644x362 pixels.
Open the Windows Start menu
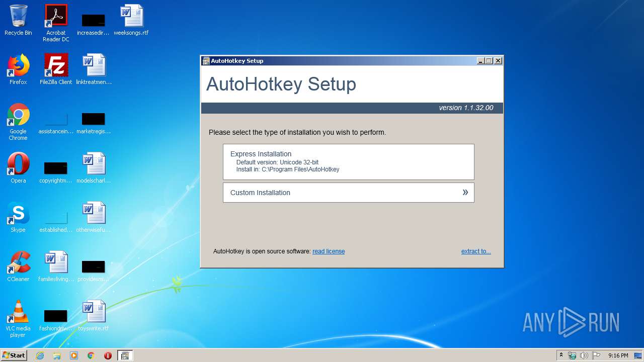point(14,355)
